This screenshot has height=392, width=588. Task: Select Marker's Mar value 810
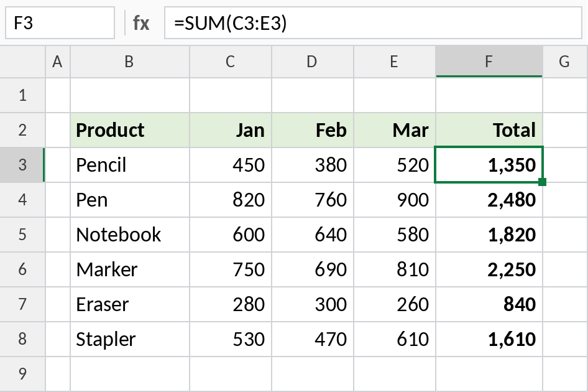click(395, 269)
